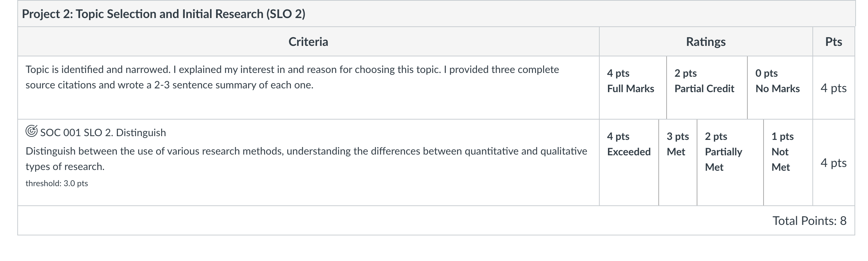Choose the 2 pts Partially Met rating
Screen dimensions: 868x261
click(730, 162)
